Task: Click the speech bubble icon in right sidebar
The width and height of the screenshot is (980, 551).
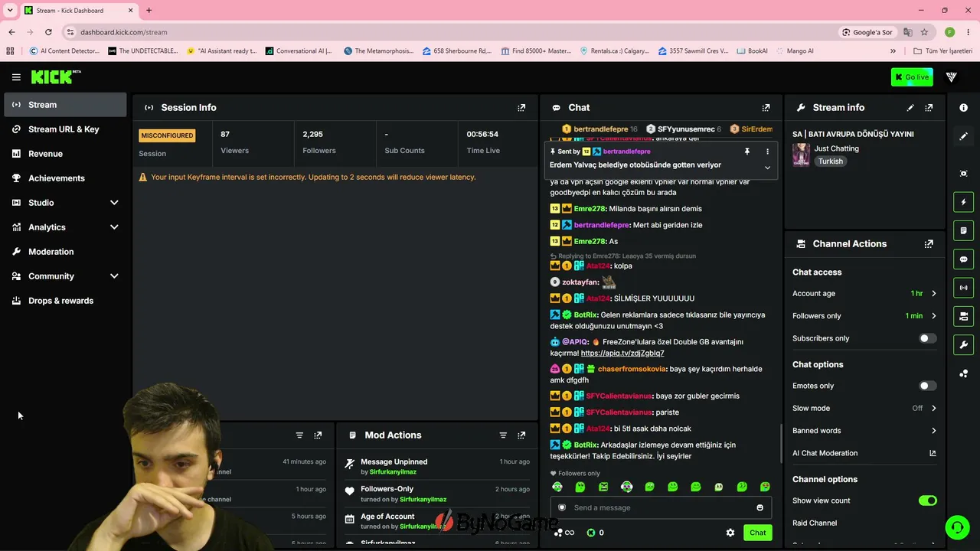Action: tap(964, 259)
